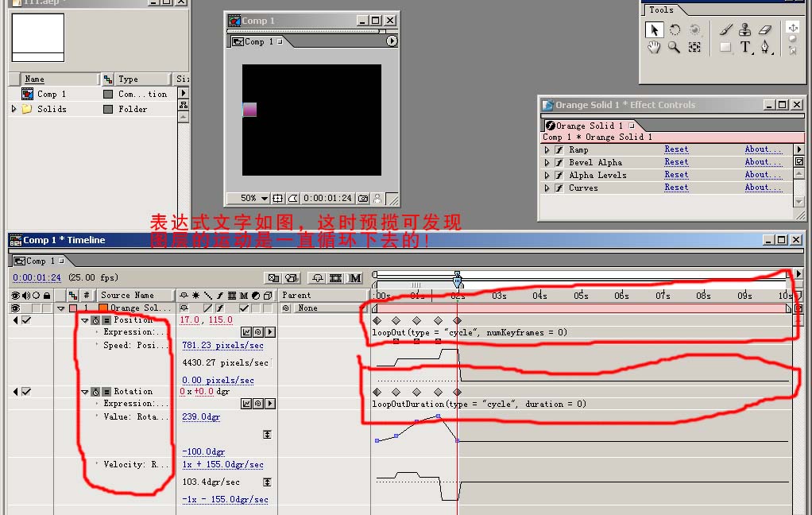Toggle the Position keyframe checkbox
Screen dimensions: 812x515
pyautogui.click(x=27, y=320)
